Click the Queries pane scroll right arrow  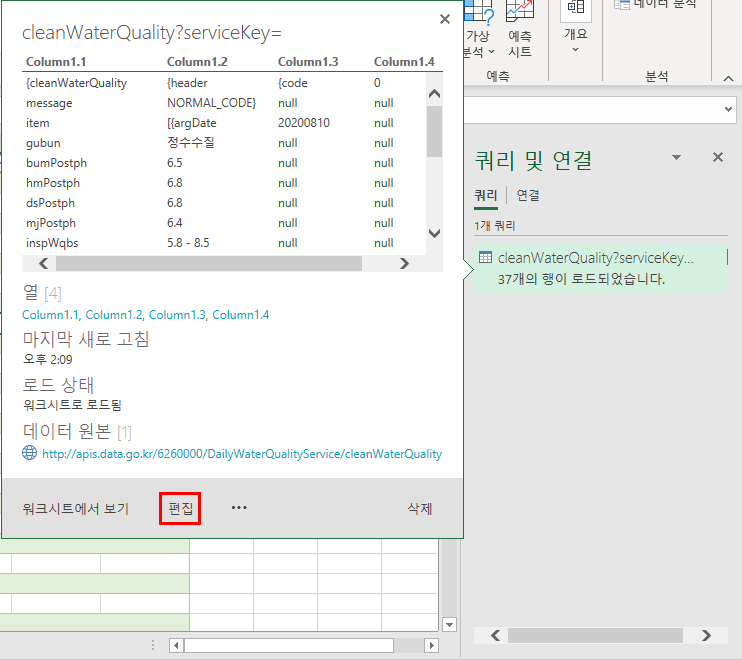click(x=706, y=635)
